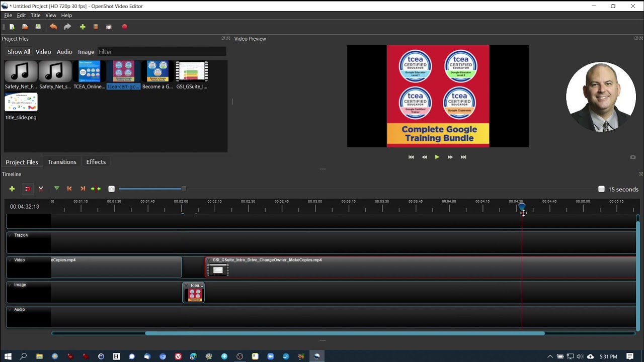Open the File menu

(x=8, y=16)
